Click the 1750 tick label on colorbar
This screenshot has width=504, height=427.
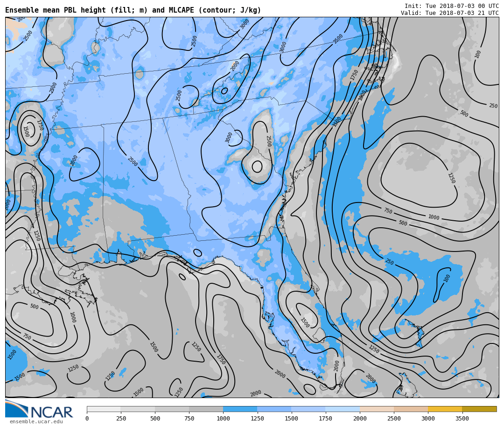pyautogui.click(x=326, y=419)
